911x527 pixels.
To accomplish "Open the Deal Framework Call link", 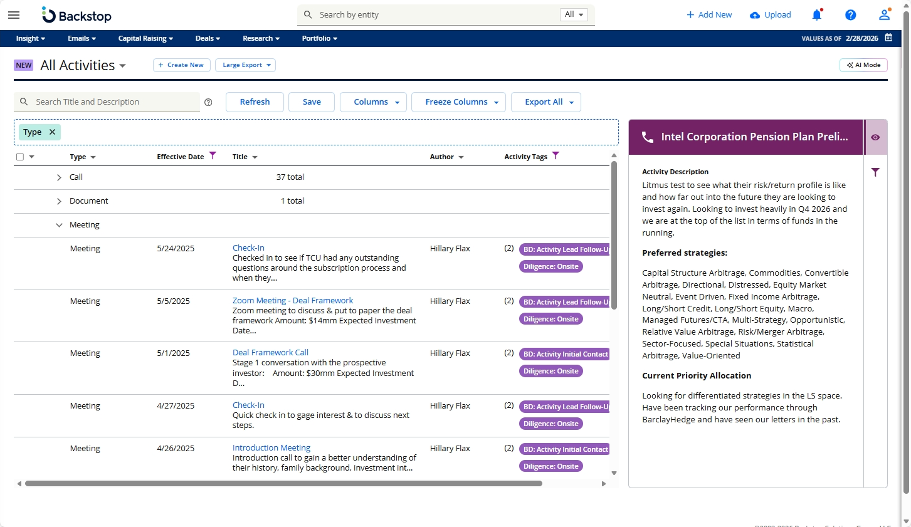I will pyautogui.click(x=270, y=352).
